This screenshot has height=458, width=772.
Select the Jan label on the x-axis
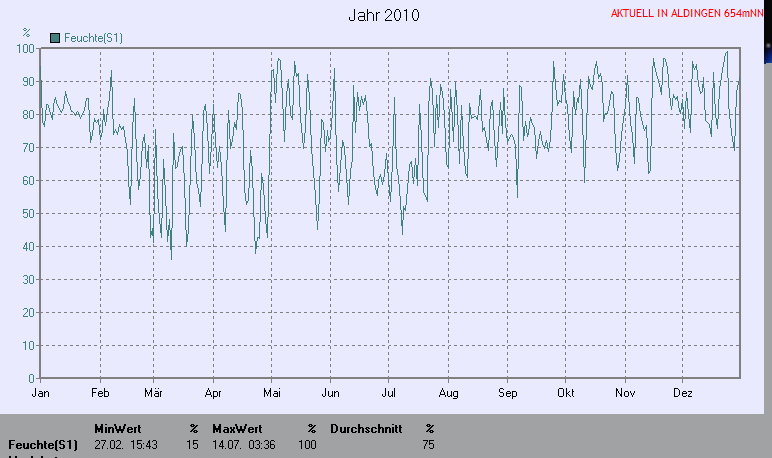coord(41,394)
